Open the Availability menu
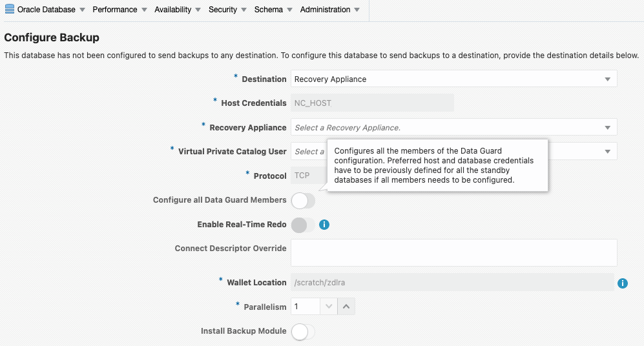The width and height of the screenshot is (644, 346). coord(177,10)
